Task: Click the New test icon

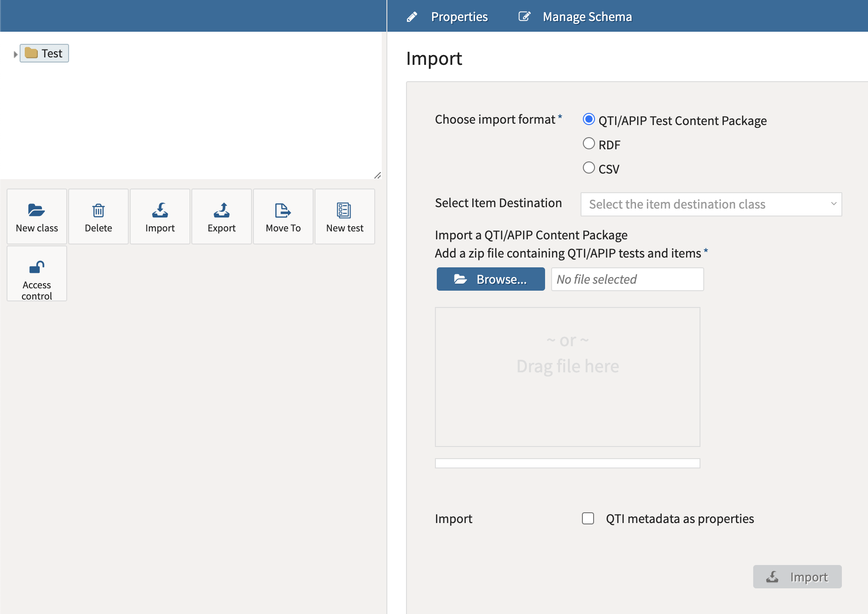Action: (344, 210)
